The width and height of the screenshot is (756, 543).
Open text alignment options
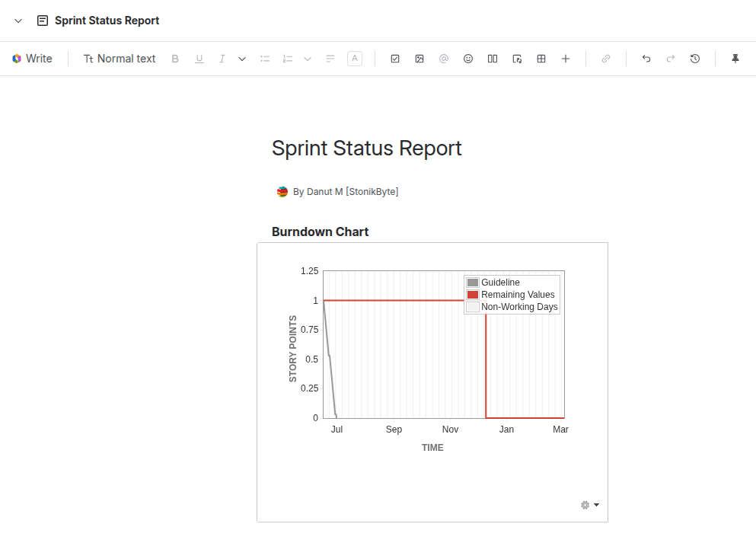click(330, 59)
